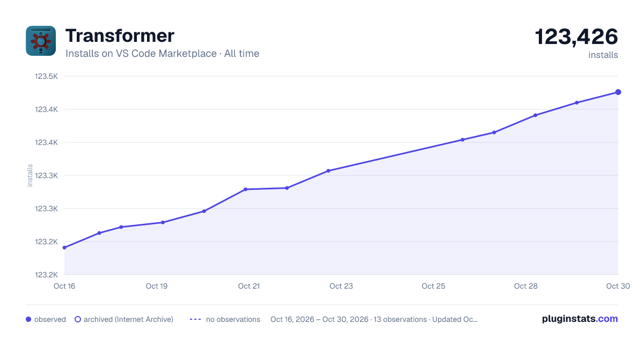Select the first data point at Oct 16
Screen dimensions: 644x338
(x=64, y=247)
